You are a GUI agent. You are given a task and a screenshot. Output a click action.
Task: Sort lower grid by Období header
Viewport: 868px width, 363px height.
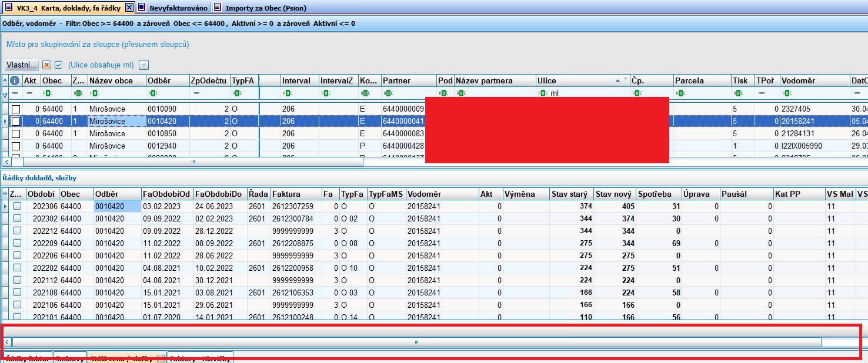pyautogui.click(x=42, y=194)
